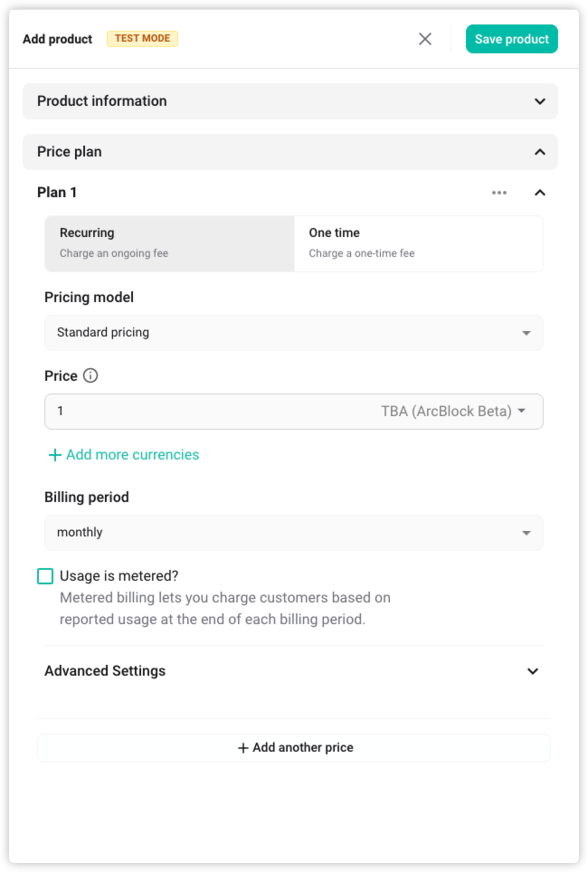Click the Save product button
The width and height of the screenshot is (588, 872).
511,39
